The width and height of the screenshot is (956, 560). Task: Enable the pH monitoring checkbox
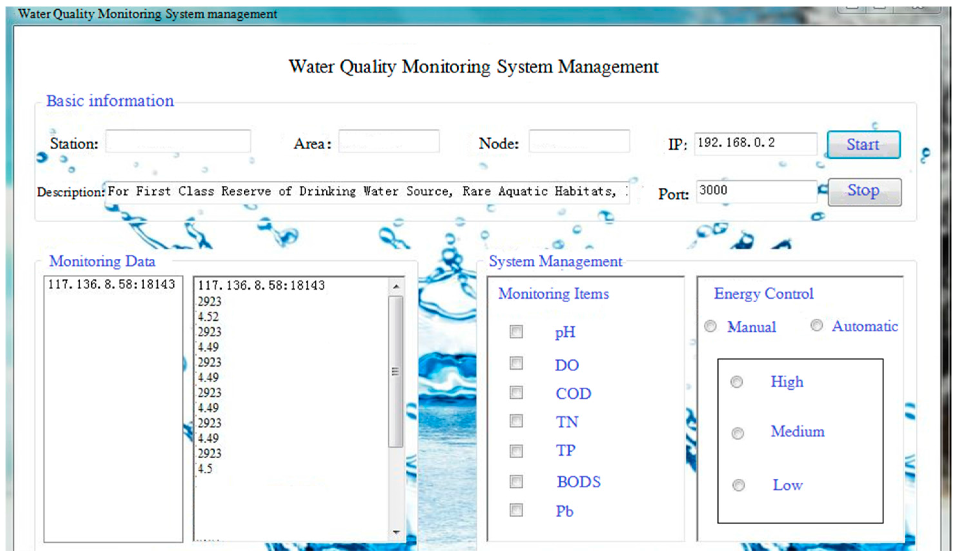tap(516, 332)
